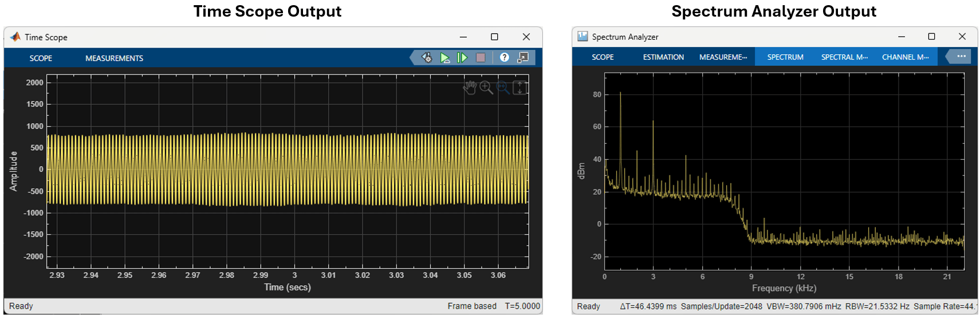Viewport: 980px width, 318px height.
Task: Maximize the Spectrum Analyzer window
Action: click(931, 37)
